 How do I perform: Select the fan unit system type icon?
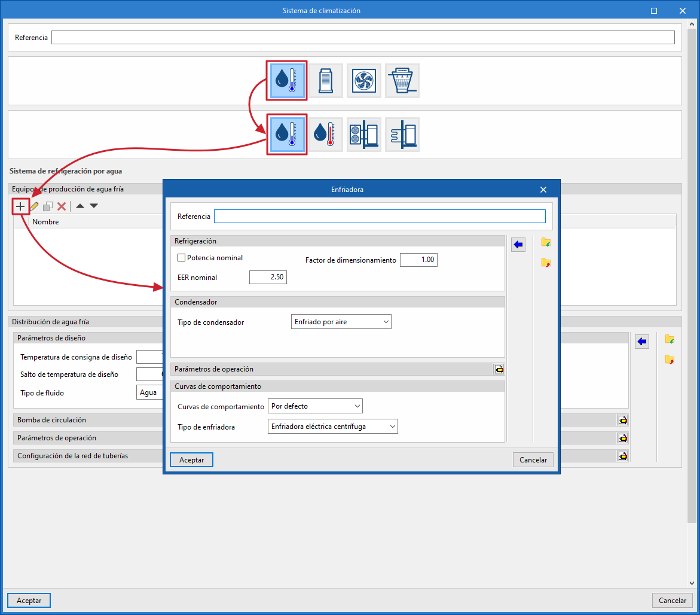coord(364,80)
